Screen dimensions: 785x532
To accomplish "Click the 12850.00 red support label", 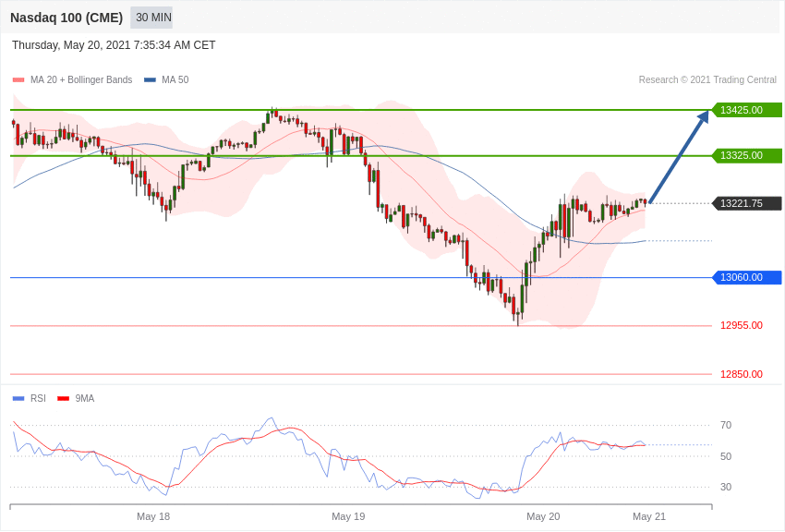I will [742, 374].
